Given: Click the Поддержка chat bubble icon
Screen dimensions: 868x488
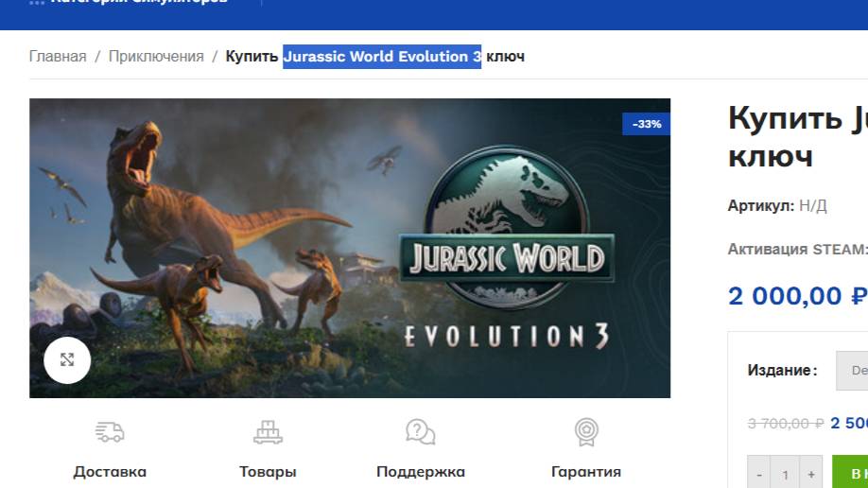Looking at the screenshot, I should [420, 432].
